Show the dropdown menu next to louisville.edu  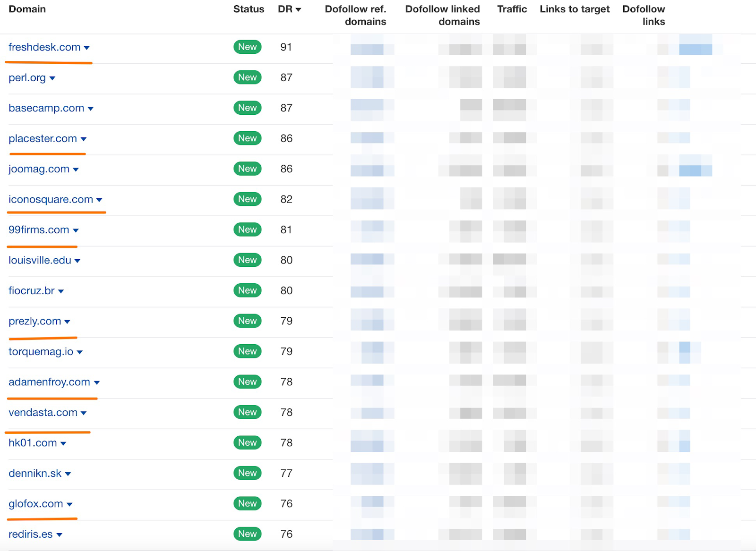(x=77, y=261)
